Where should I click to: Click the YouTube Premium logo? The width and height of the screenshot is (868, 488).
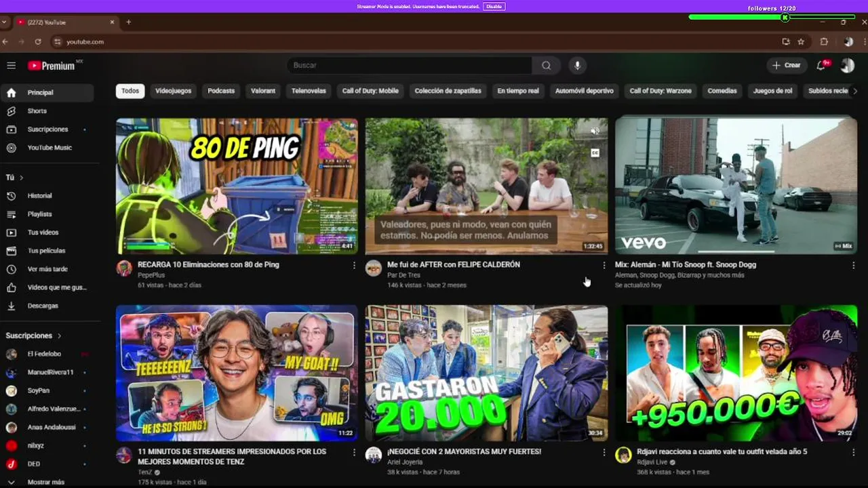pos(52,66)
